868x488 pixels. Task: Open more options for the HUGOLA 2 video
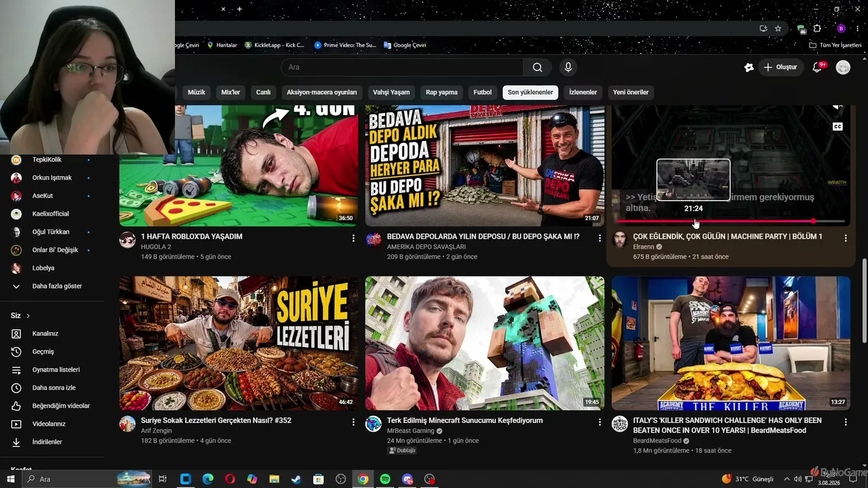click(353, 238)
